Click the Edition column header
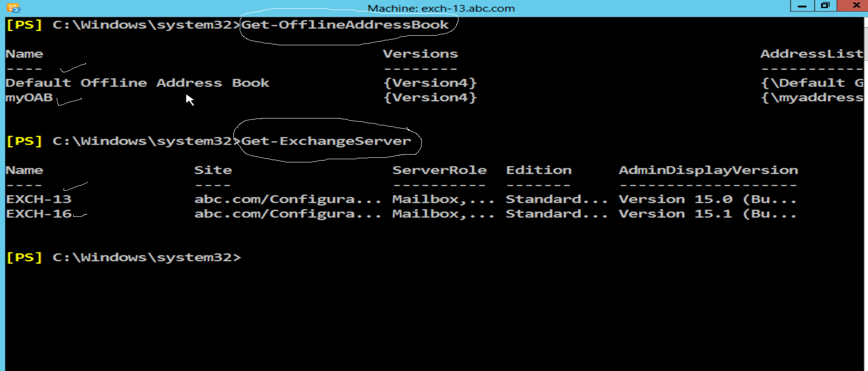 coord(539,170)
